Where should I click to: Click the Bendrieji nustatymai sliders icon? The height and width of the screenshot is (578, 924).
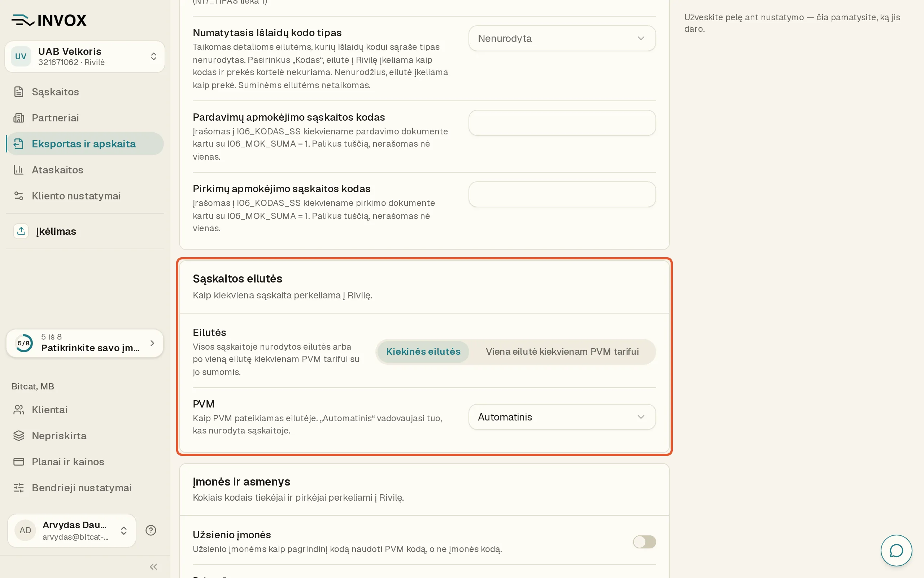pos(19,488)
